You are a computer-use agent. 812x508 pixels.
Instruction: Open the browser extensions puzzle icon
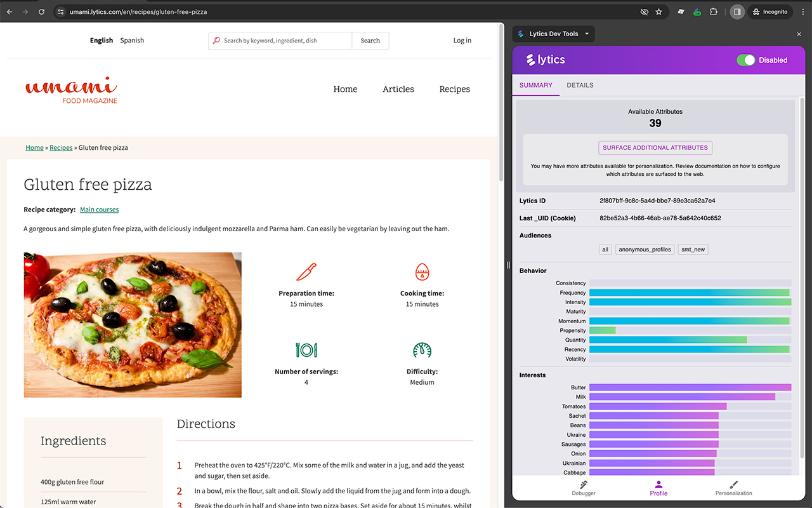point(714,11)
